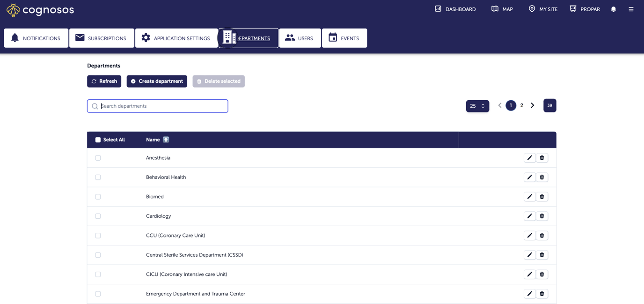Open the Dashboard page

coord(455,9)
